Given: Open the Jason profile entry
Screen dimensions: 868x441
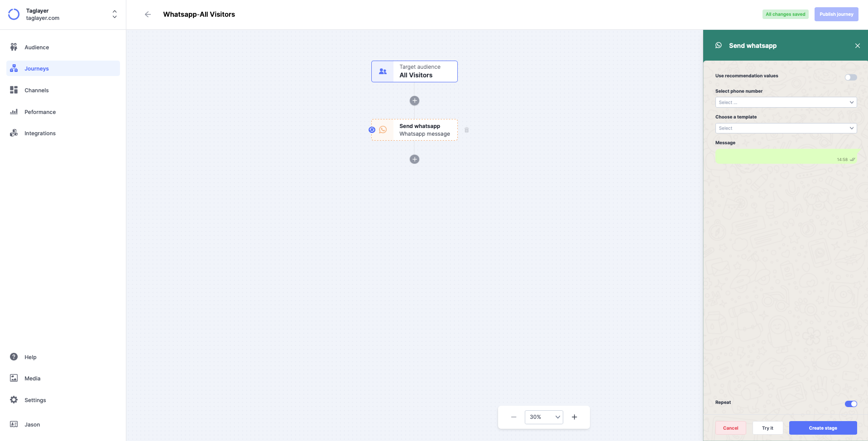Looking at the screenshot, I should (32, 425).
